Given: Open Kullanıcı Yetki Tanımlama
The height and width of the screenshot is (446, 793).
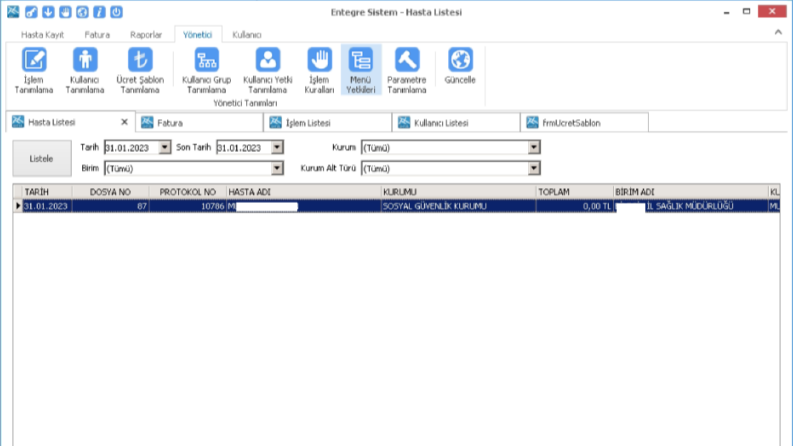Looking at the screenshot, I should coord(268,70).
